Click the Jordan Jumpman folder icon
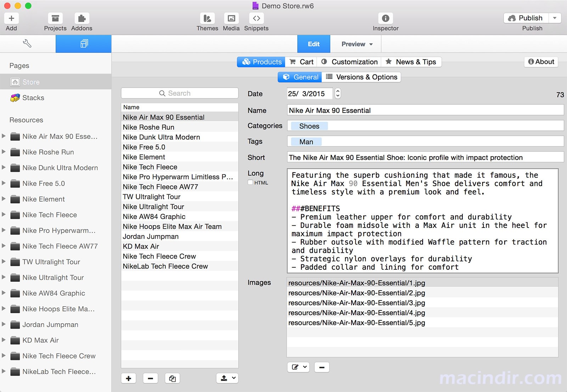This screenshot has width=567, height=392. click(15, 325)
